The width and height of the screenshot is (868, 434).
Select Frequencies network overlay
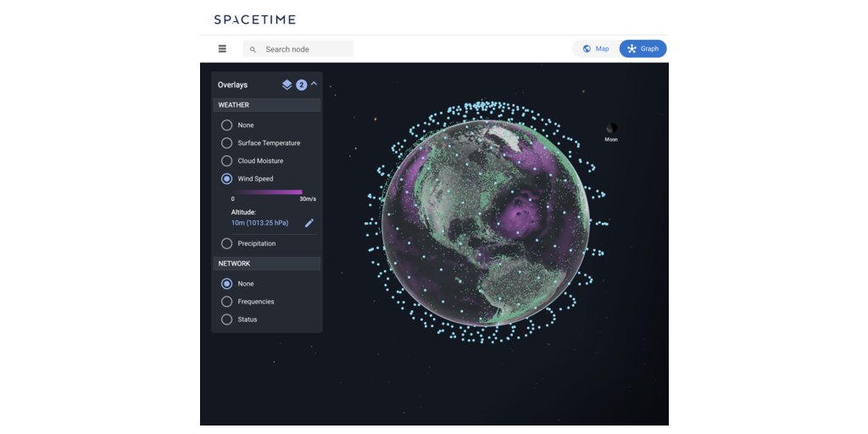tap(227, 302)
